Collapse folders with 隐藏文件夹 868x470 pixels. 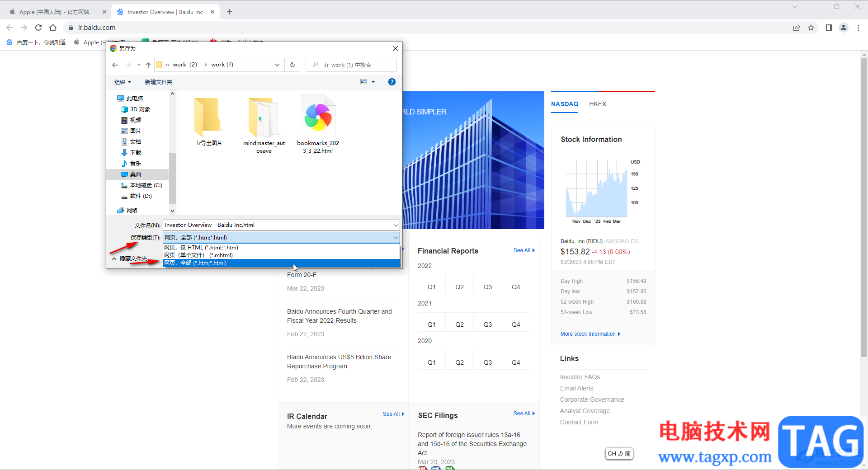click(x=130, y=258)
